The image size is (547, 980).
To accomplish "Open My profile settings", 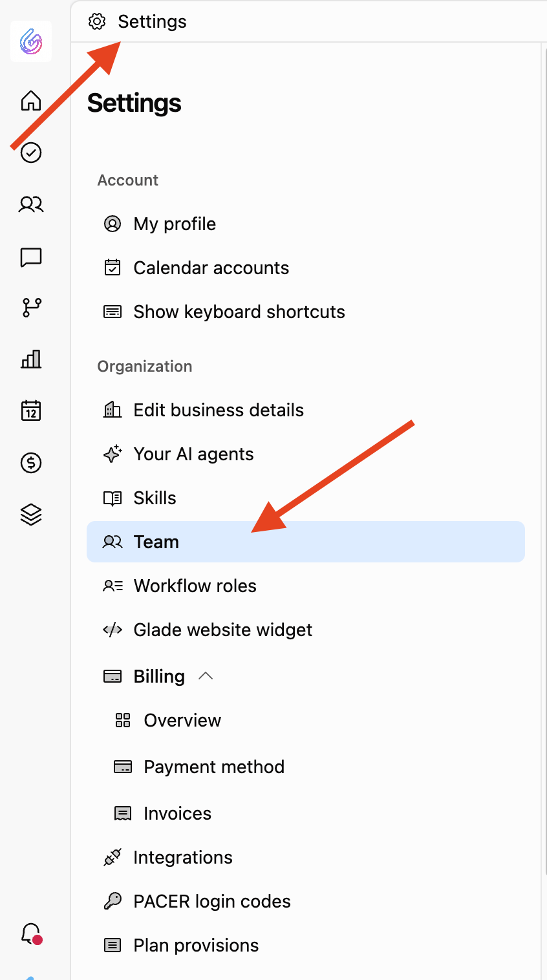I will (306, 224).
